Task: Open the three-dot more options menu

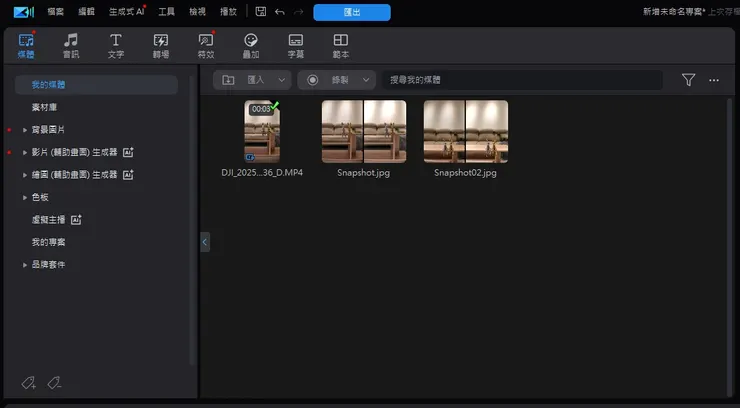Action: 714,80
